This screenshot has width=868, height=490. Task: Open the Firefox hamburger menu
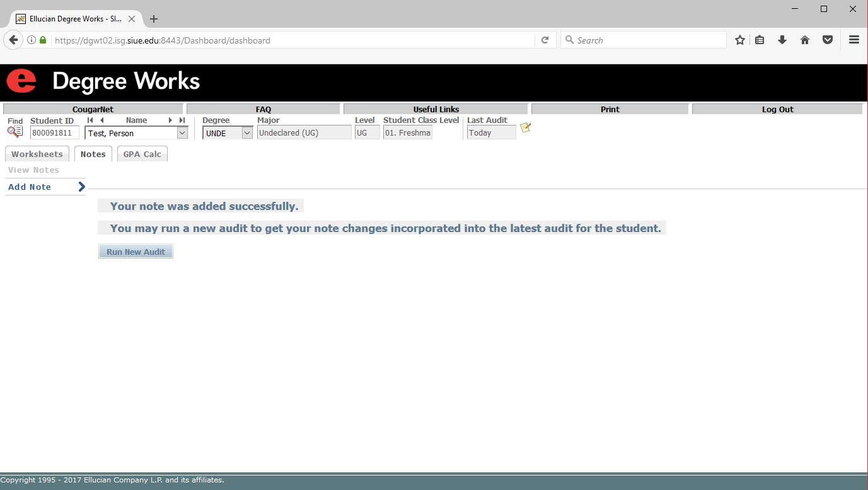(854, 40)
